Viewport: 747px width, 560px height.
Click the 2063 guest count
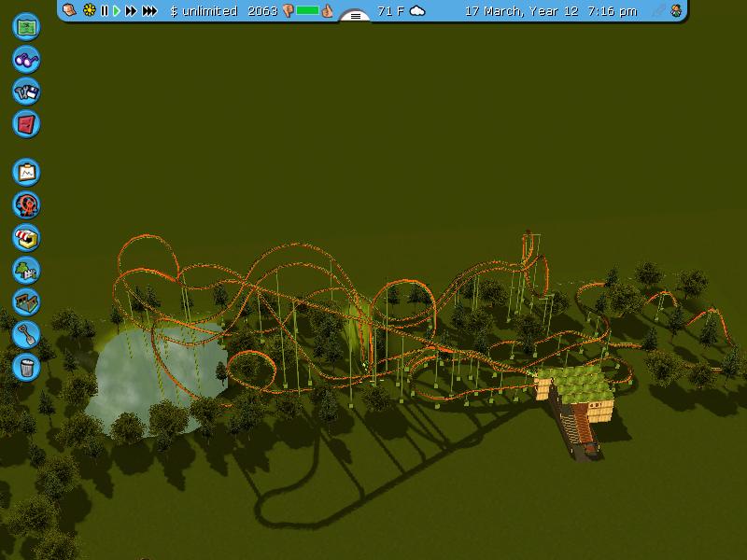pos(262,11)
